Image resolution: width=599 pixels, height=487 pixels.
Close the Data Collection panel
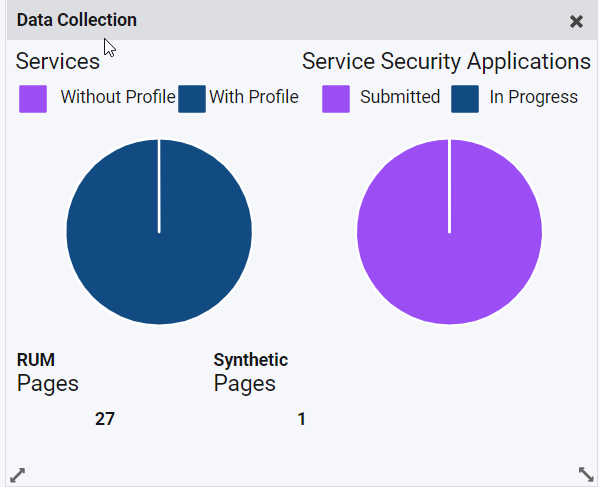pyautogui.click(x=576, y=21)
